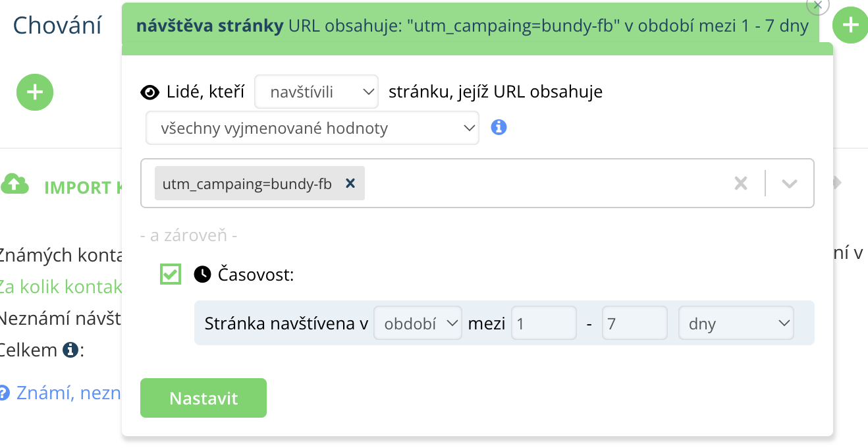Open the navštívili dropdown
Image resolution: width=868 pixels, height=448 pixels.
pyautogui.click(x=316, y=92)
